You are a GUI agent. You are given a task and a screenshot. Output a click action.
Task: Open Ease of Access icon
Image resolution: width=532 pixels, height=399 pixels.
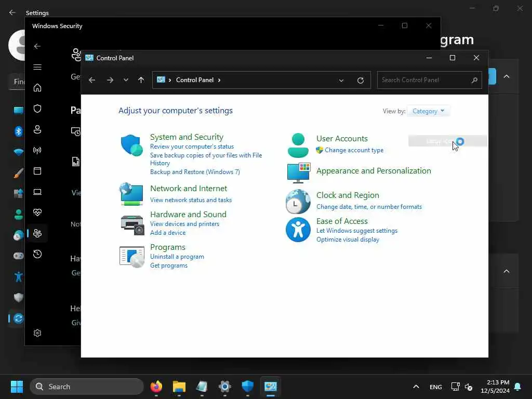[x=298, y=230]
